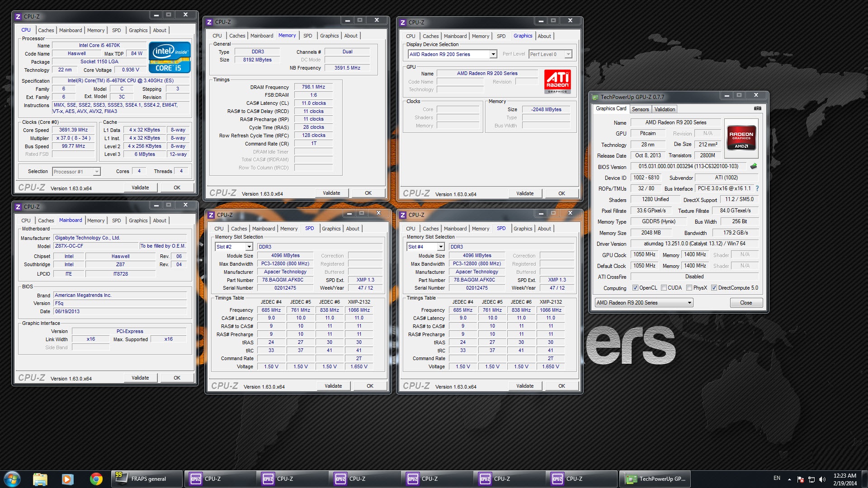Click the BIOS save chip icon
Viewport: 868px width, 488px height.
coord(754,166)
